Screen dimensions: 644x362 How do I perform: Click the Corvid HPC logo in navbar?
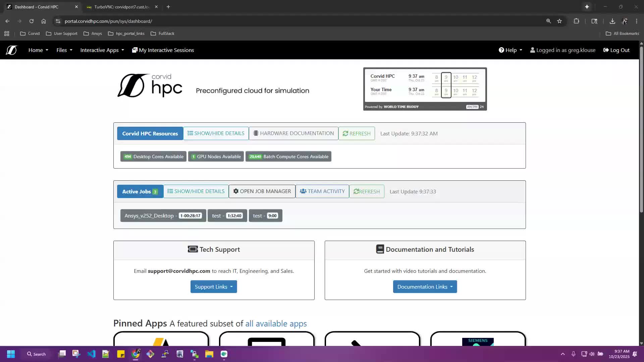point(11,50)
